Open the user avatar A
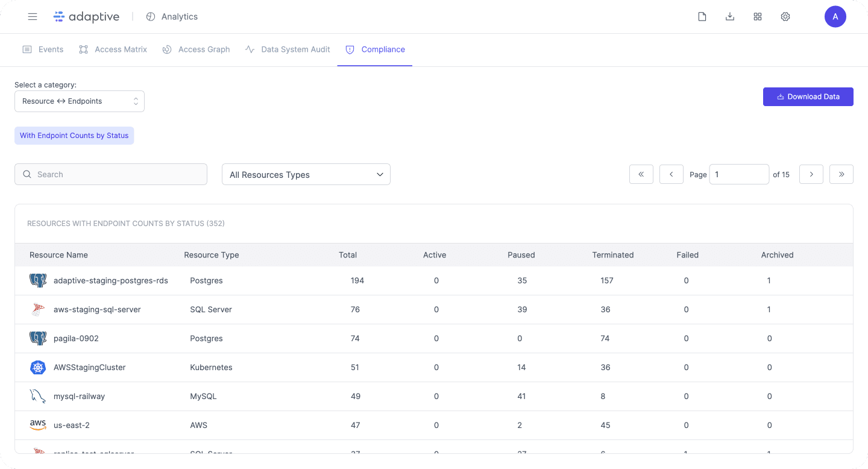This screenshot has width=868, height=469. coord(835,17)
